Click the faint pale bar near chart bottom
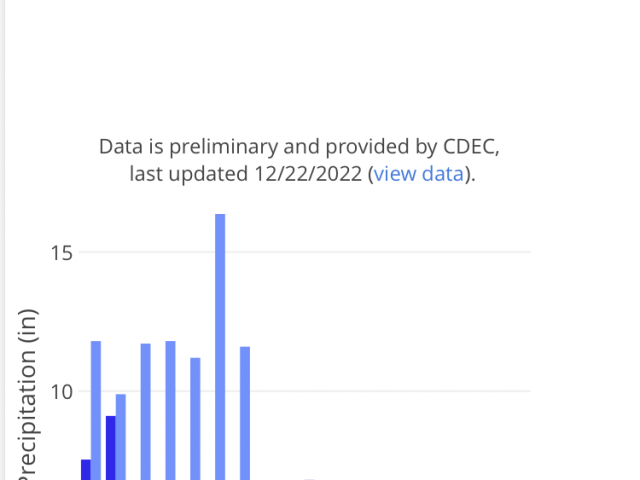Image resolution: width=640 pixels, height=480 pixels. tap(310, 479)
